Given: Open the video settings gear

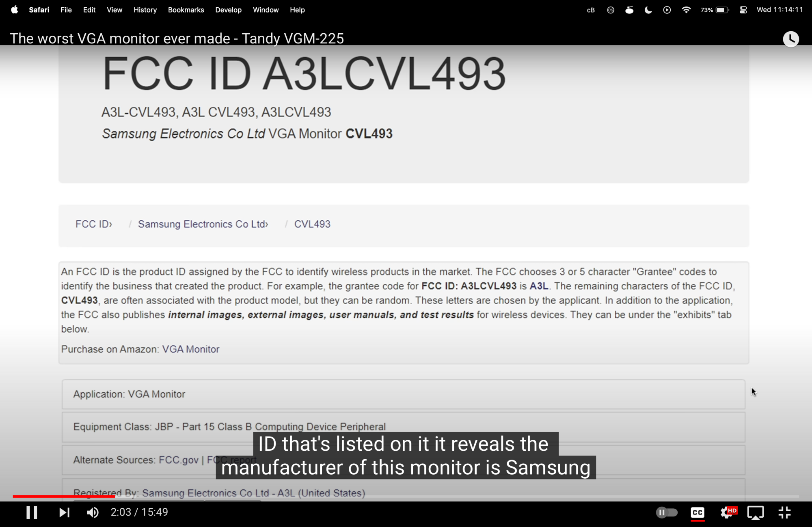Looking at the screenshot, I should (x=727, y=512).
